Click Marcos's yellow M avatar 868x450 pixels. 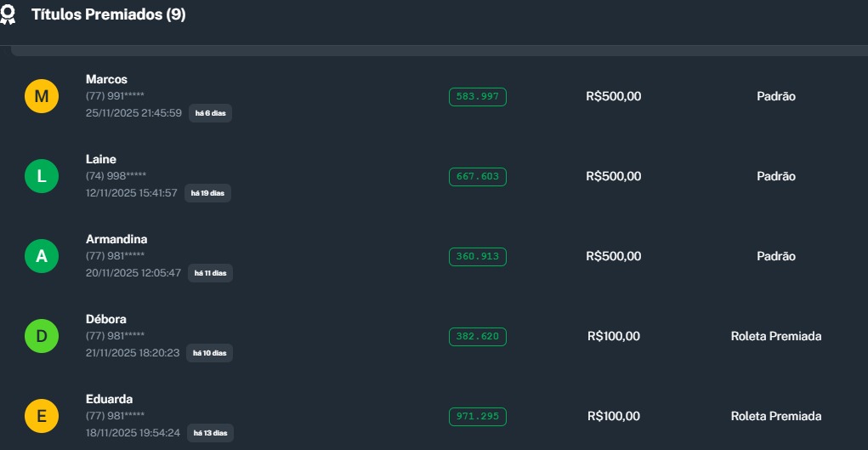coord(42,97)
